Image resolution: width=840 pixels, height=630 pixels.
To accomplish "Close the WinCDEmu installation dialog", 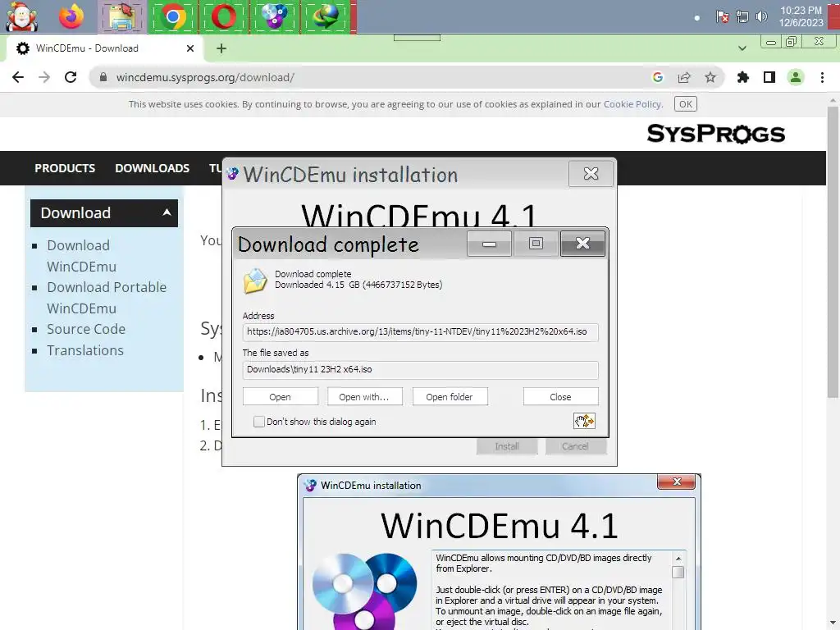I will point(591,174).
